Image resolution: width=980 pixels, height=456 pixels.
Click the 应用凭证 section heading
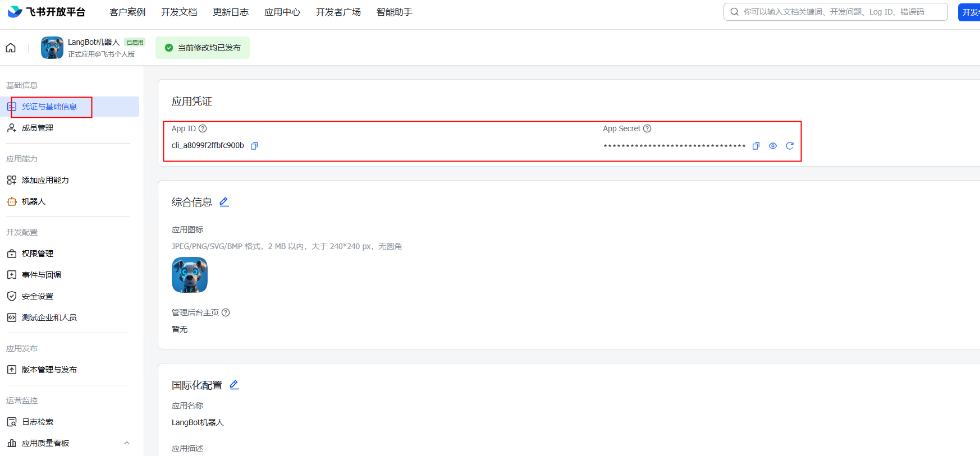[192, 102]
